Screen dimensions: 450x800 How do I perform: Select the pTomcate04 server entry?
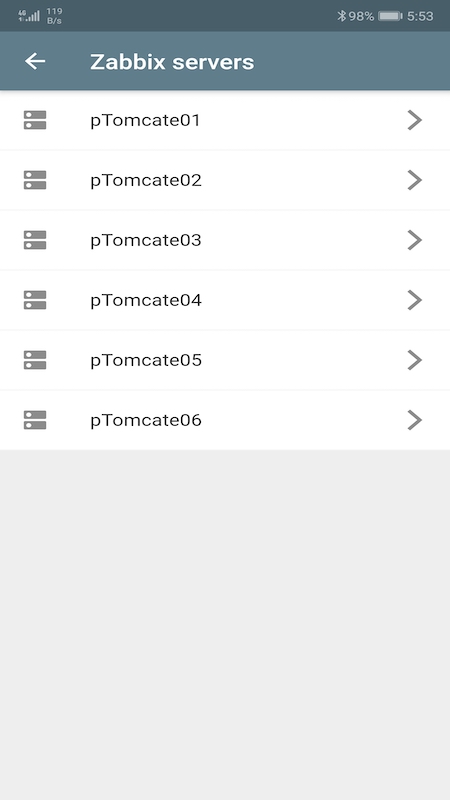click(225, 300)
